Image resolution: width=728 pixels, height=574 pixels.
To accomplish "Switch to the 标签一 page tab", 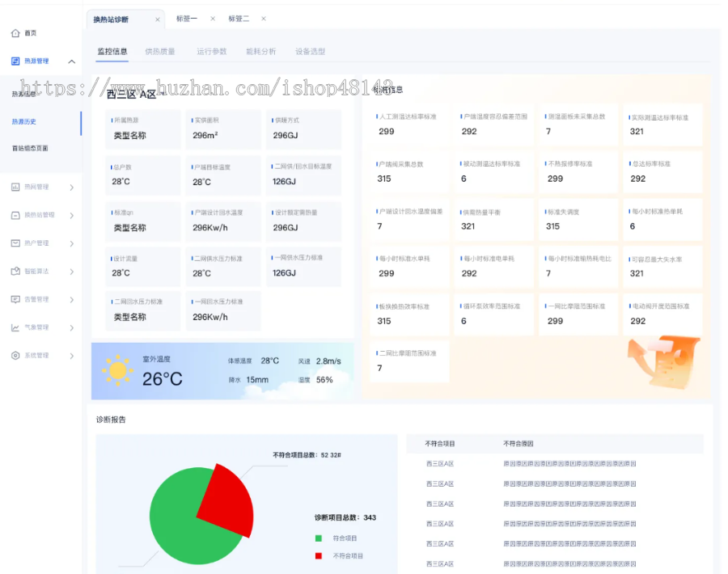I will (x=187, y=19).
